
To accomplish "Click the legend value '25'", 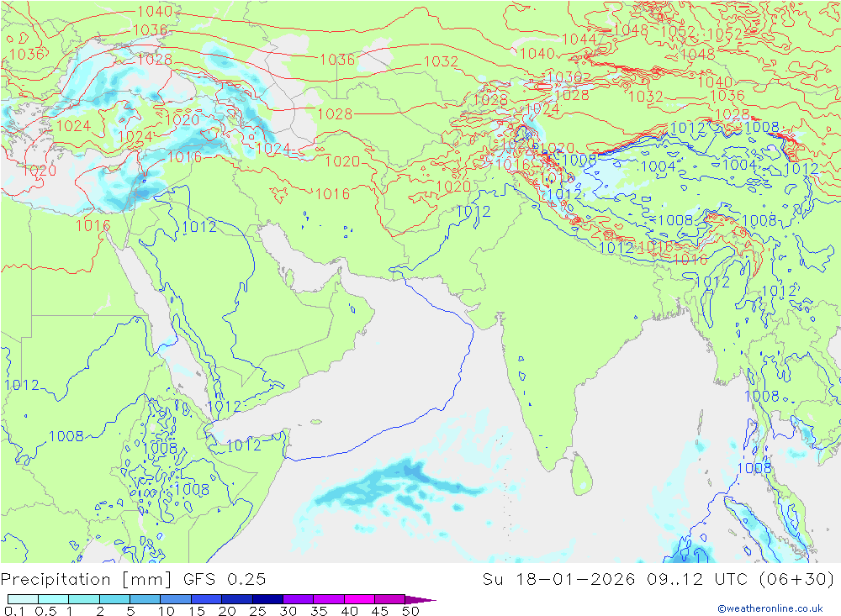I will 258,611.
